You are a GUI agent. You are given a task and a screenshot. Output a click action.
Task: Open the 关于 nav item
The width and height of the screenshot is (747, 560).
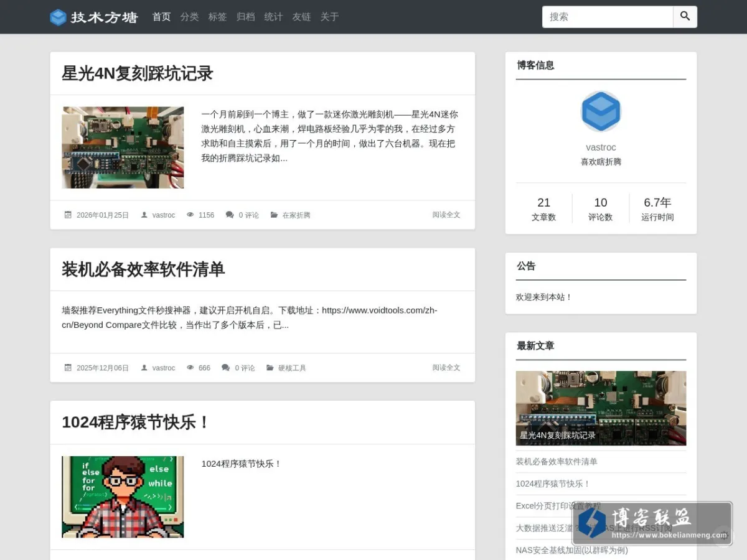pyautogui.click(x=330, y=17)
